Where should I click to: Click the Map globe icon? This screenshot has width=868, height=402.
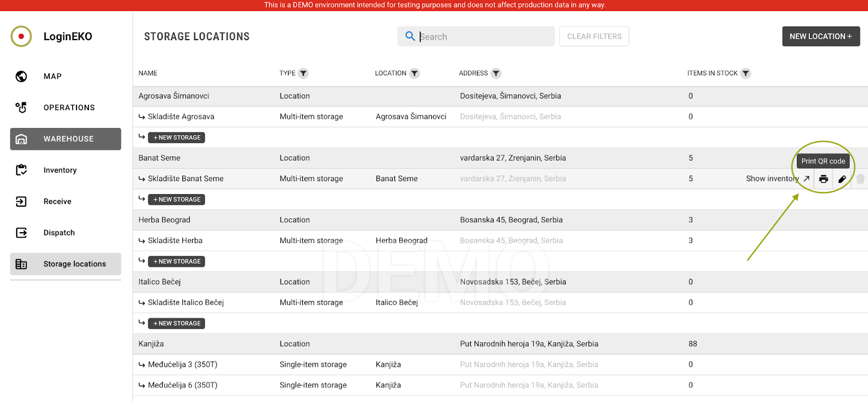[x=21, y=76]
